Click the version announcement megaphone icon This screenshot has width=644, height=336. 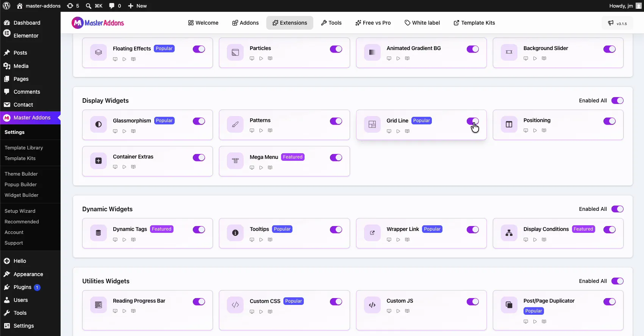pos(611,23)
